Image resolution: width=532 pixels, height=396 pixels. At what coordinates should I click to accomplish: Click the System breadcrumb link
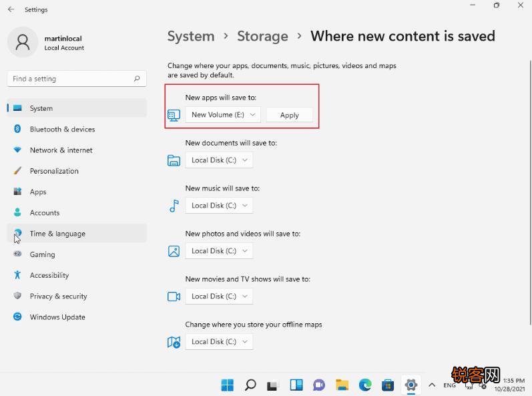191,36
